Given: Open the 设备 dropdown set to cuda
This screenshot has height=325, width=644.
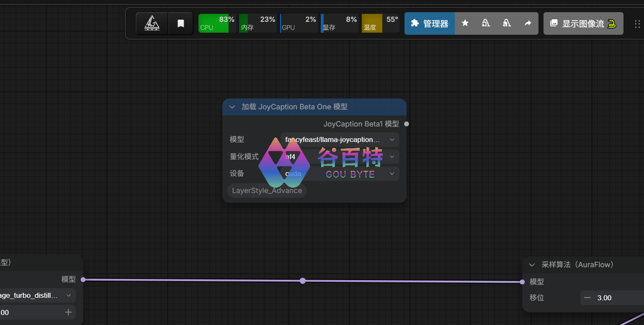Looking at the screenshot, I should pyautogui.click(x=340, y=173).
